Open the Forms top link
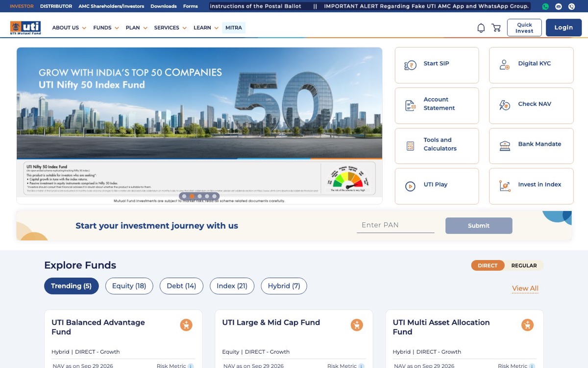The height and width of the screenshot is (368, 588). pyautogui.click(x=191, y=6)
